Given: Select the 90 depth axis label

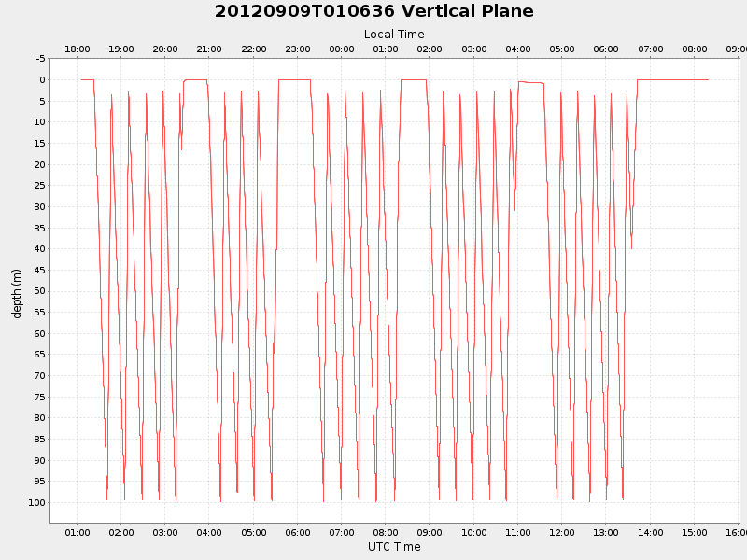Looking at the screenshot, I should tap(40, 460).
